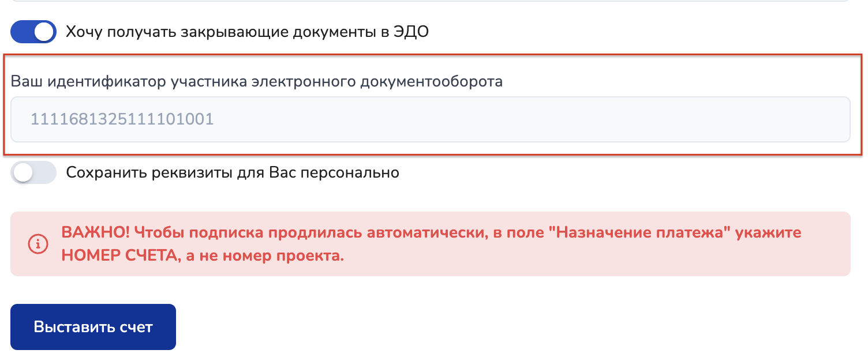This screenshot has height=361, width=868.
Task: Click the circled 'i' icon beside 'ВАЖНО!'
Action: click(x=38, y=244)
